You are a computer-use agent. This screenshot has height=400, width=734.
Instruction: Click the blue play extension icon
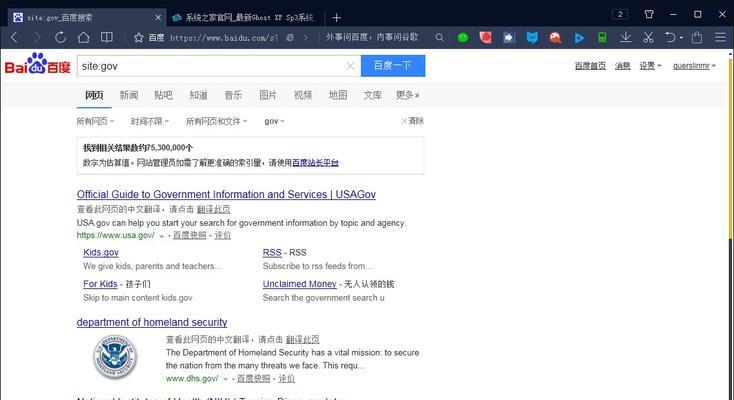(x=579, y=38)
